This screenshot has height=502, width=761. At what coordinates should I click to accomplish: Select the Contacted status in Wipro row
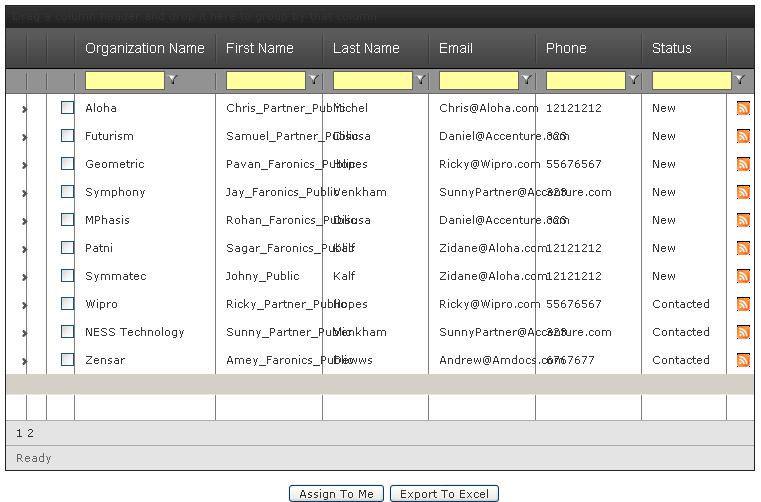click(x=681, y=304)
